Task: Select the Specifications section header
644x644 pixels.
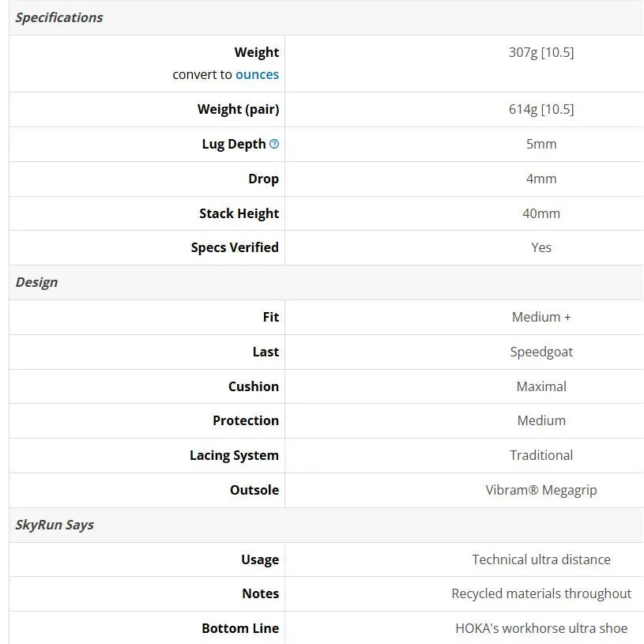Action: [59, 17]
